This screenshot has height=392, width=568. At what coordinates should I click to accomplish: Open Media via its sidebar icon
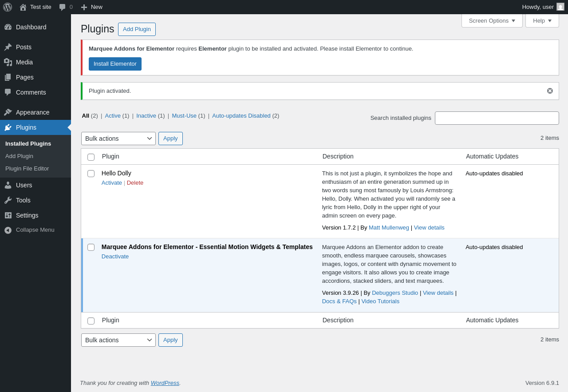click(8, 62)
